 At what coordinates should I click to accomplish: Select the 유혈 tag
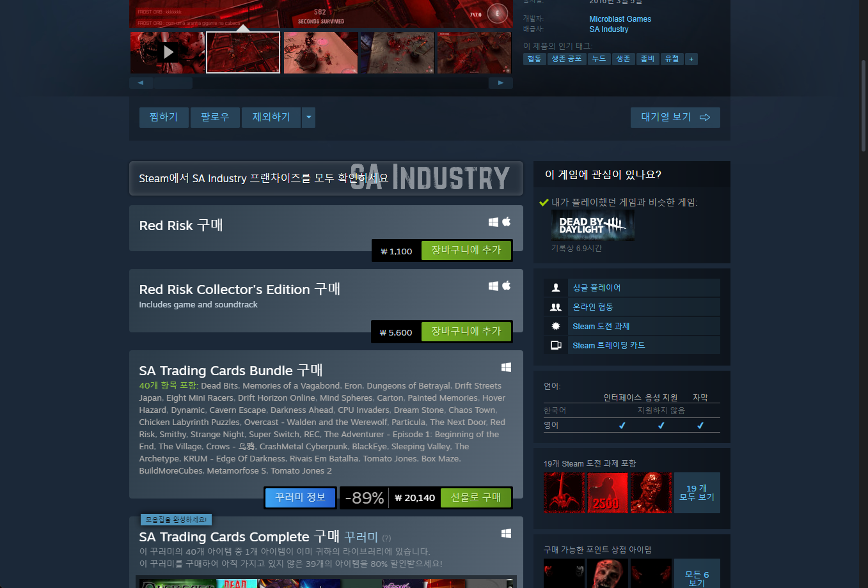[672, 59]
